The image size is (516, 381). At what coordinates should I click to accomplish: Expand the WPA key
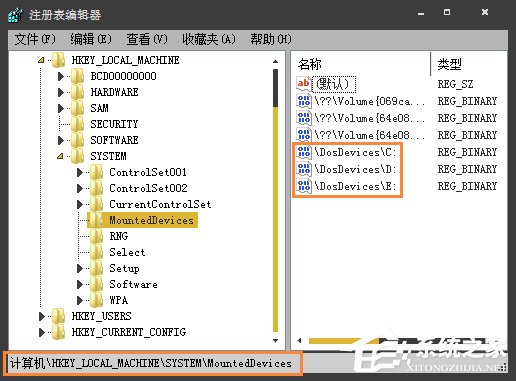(80, 300)
